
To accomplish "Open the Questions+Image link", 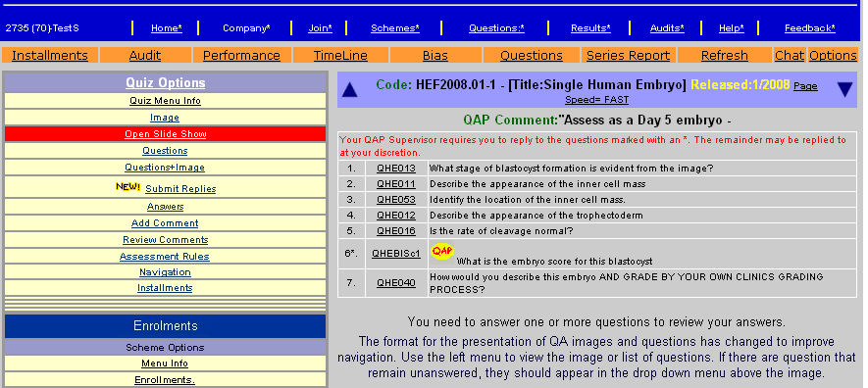I will tap(165, 167).
